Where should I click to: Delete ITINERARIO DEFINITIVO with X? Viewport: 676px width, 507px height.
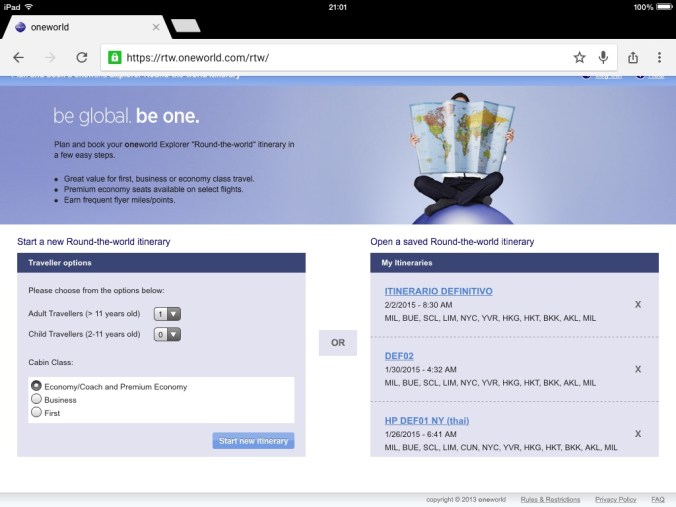(638, 305)
